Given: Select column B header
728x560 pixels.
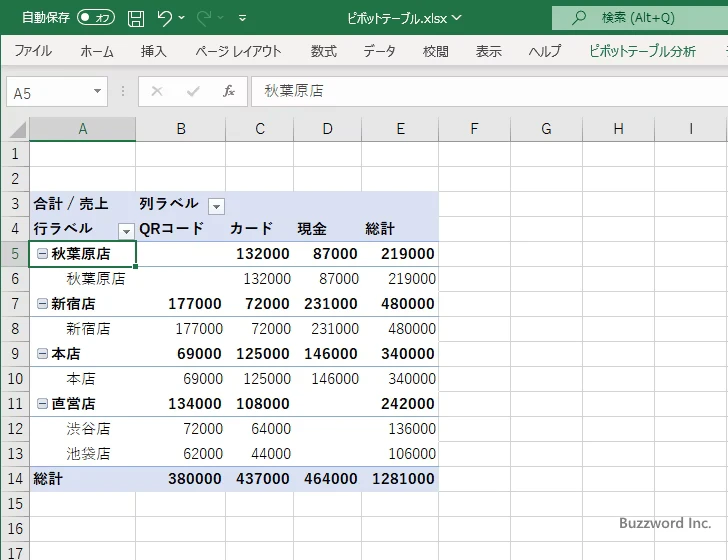Looking at the screenshot, I should click(x=181, y=129).
